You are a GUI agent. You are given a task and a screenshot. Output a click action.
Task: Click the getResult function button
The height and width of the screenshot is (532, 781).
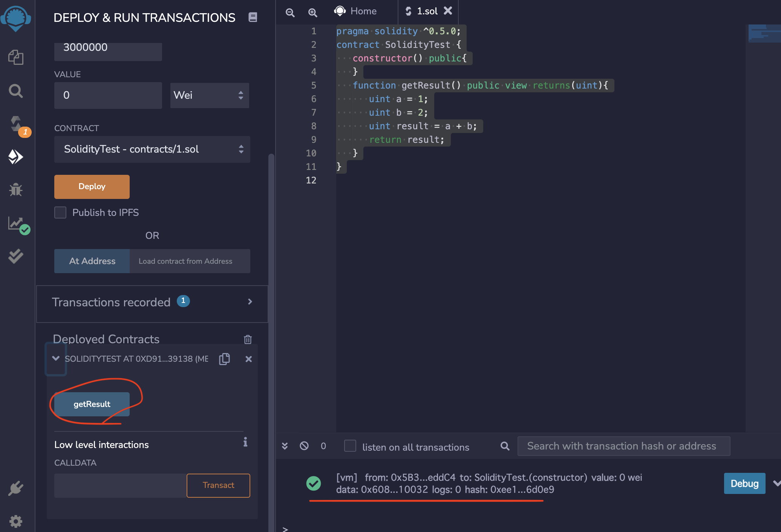pos(92,404)
